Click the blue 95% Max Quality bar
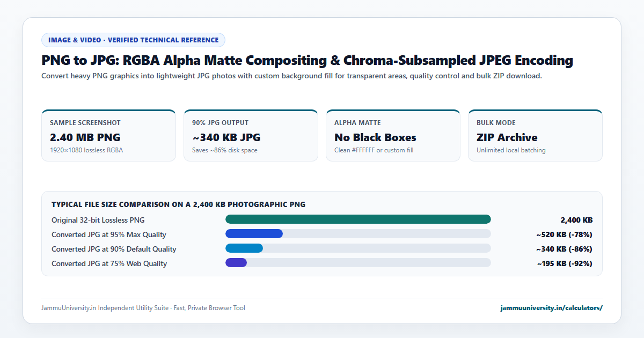The width and height of the screenshot is (644, 338). point(254,233)
